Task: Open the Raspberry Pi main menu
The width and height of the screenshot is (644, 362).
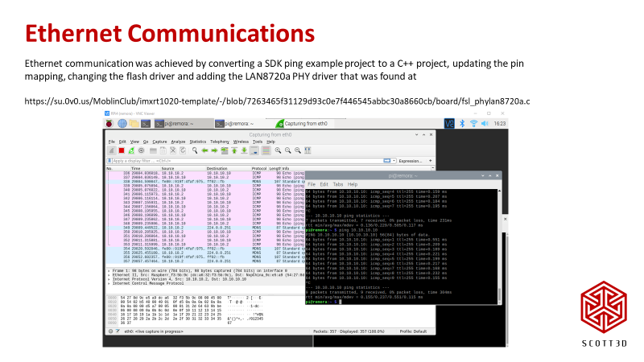Action: coord(109,124)
